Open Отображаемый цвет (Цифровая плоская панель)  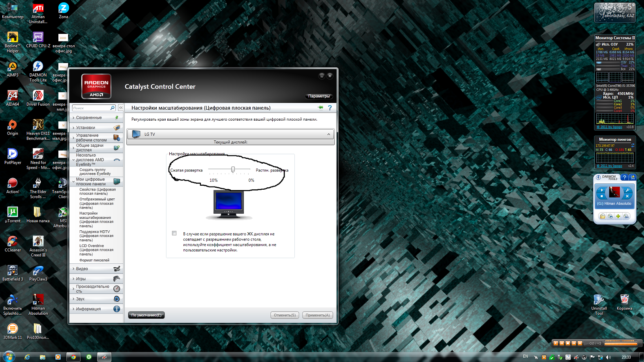(97, 203)
